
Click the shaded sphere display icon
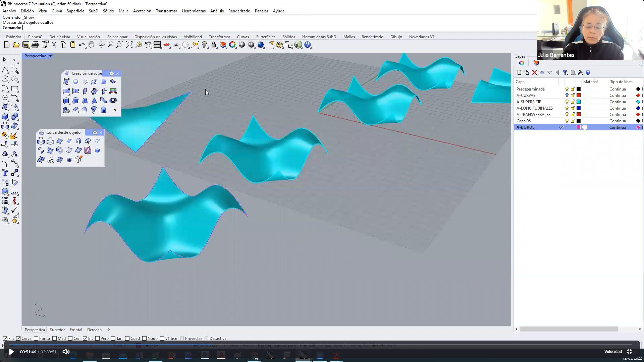point(242,45)
